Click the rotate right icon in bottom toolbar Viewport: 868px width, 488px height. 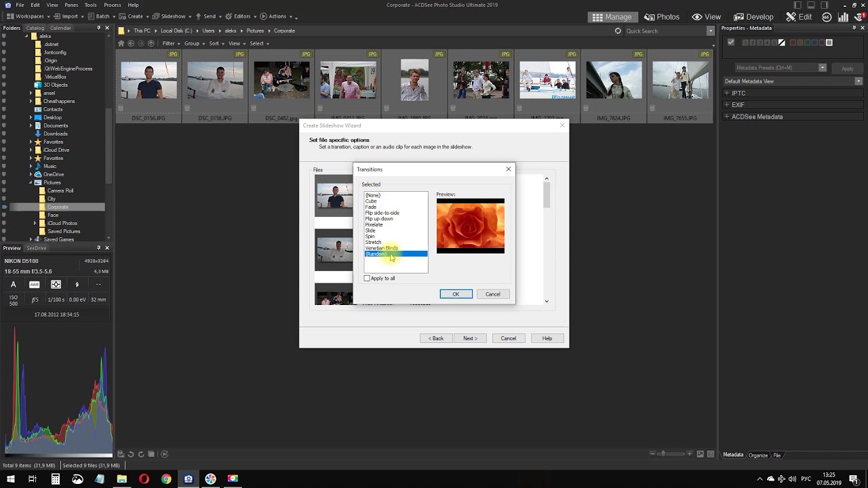click(x=141, y=454)
